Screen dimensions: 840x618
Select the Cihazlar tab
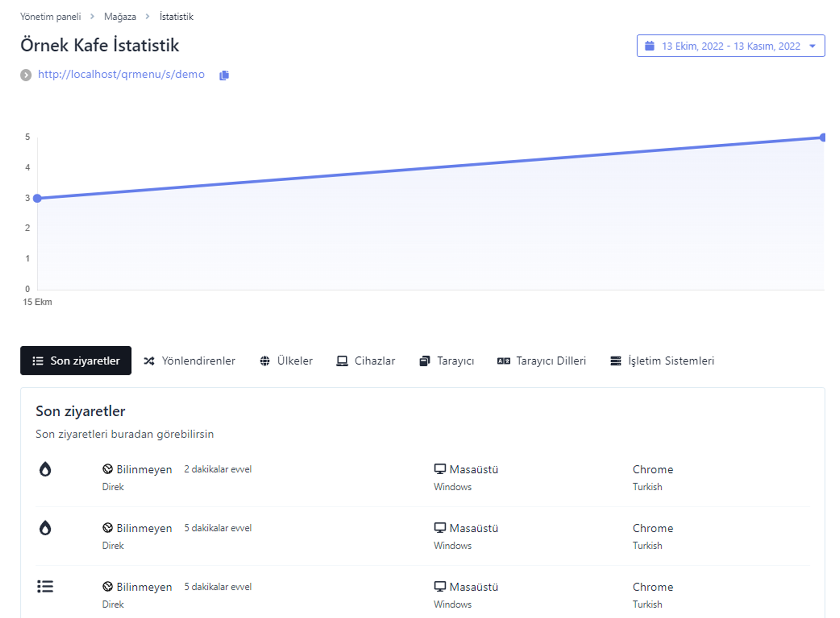(366, 361)
